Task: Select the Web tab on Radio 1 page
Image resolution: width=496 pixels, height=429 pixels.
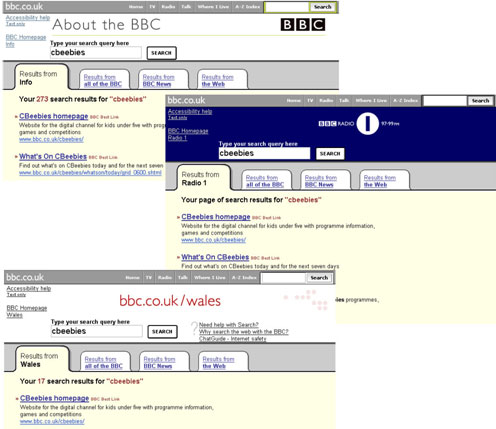Action: [385, 181]
